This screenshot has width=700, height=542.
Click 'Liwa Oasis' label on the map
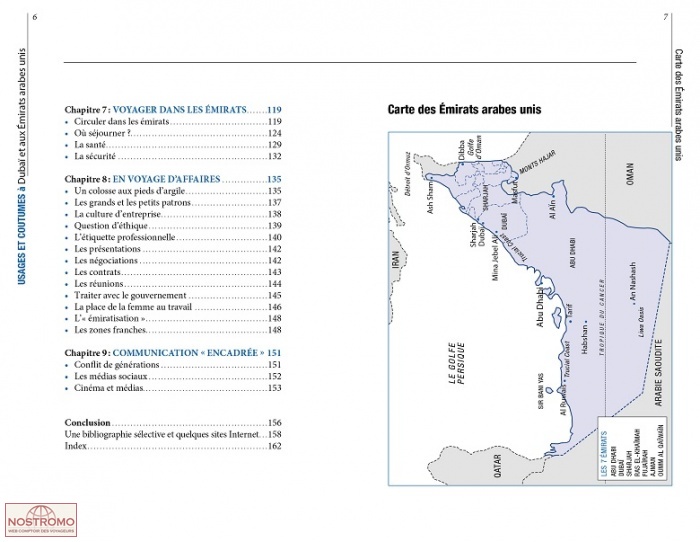[642, 321]
